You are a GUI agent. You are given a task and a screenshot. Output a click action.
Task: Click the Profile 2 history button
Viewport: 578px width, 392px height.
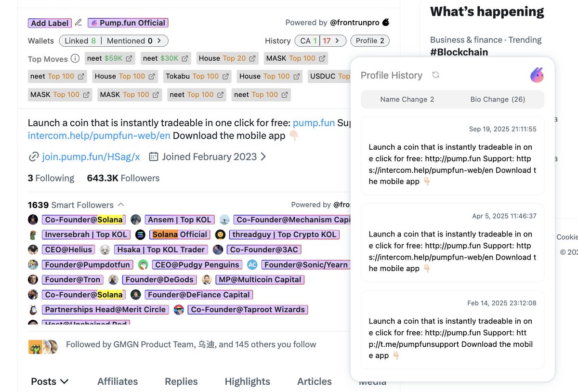coord(370,41)
